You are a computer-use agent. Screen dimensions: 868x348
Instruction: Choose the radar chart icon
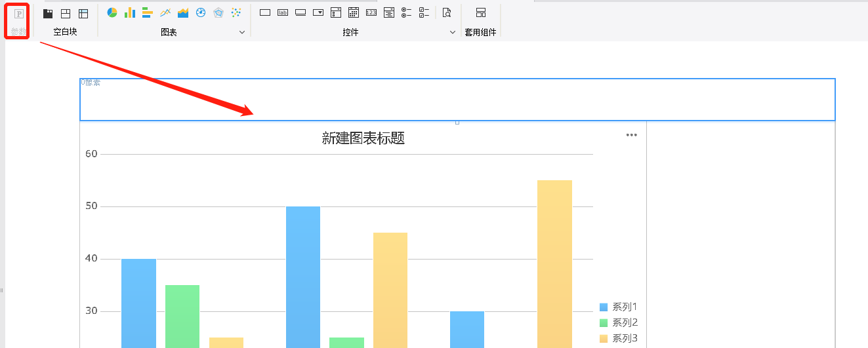click(218, 12)
